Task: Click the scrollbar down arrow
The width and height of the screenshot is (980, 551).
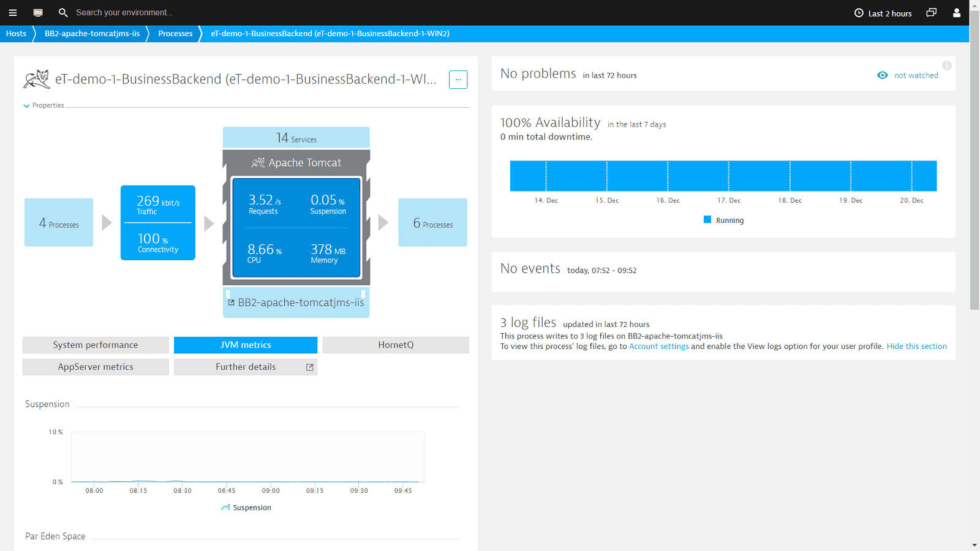Action: pyautogui.click(x=974, y=545)
